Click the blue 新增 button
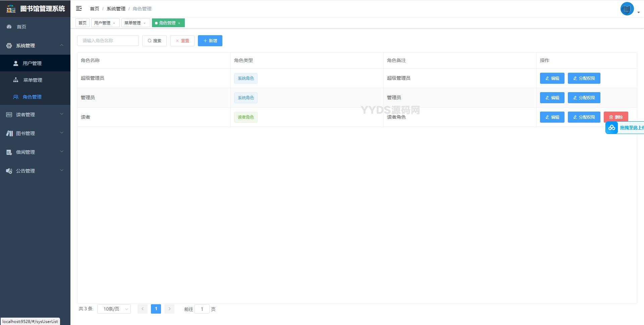The height and width of the screenshot is (325, 644). 210,41
